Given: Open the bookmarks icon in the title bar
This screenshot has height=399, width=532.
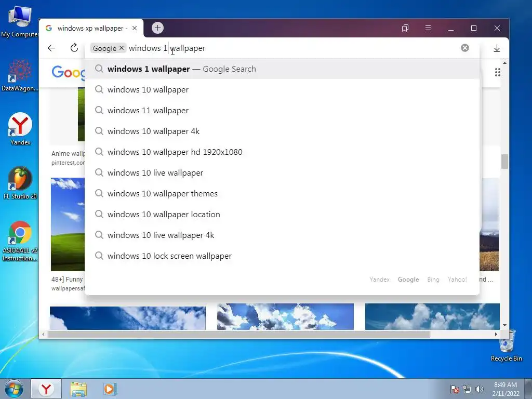Looking at the screenshot, I should coord(405,28).
